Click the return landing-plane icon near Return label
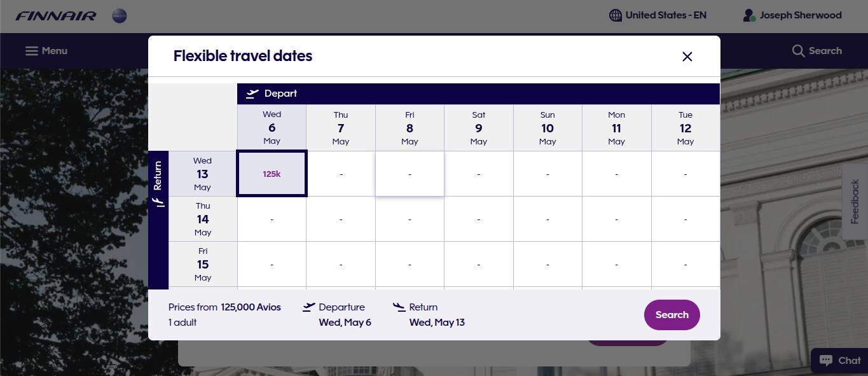Screen dimensions: 868x376 click(x=159, y=202)
